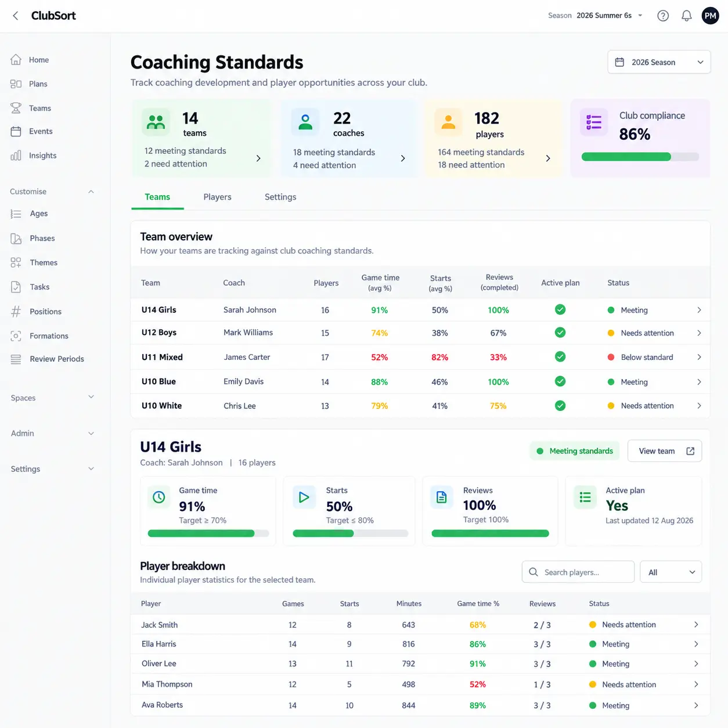Click the Reviews document icon card
The image size is (728, 728).
click(442, 497)
